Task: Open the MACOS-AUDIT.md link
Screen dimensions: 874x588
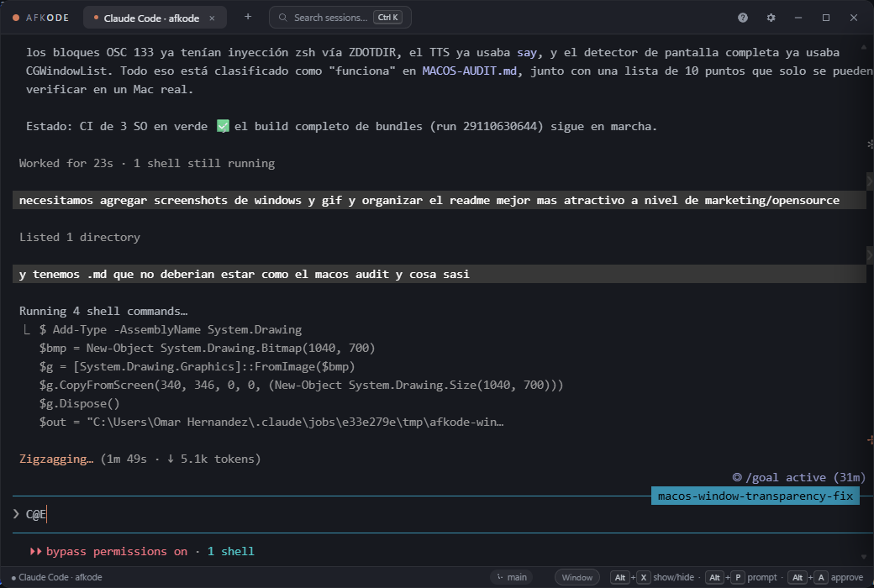Action: [x=469, y=71]
